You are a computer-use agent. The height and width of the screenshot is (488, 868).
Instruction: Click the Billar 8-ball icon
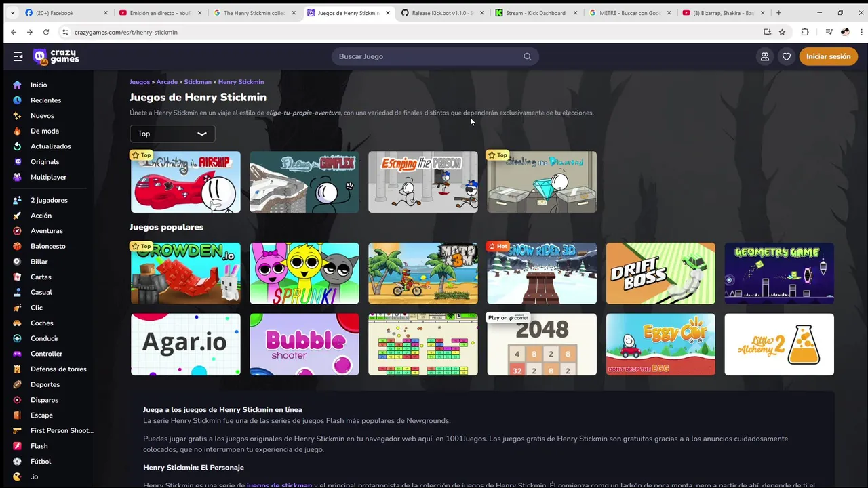tap(17, 262)
